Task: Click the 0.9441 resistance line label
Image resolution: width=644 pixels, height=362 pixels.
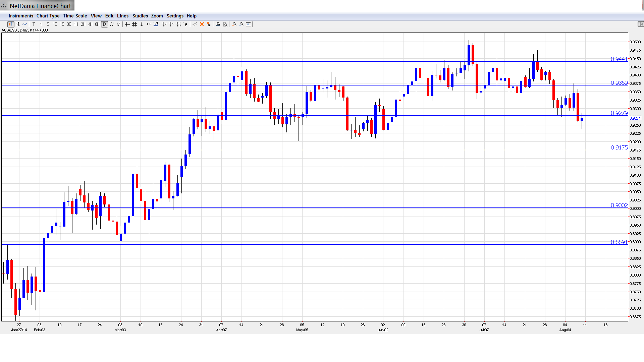Action: (x=619, y=59)
